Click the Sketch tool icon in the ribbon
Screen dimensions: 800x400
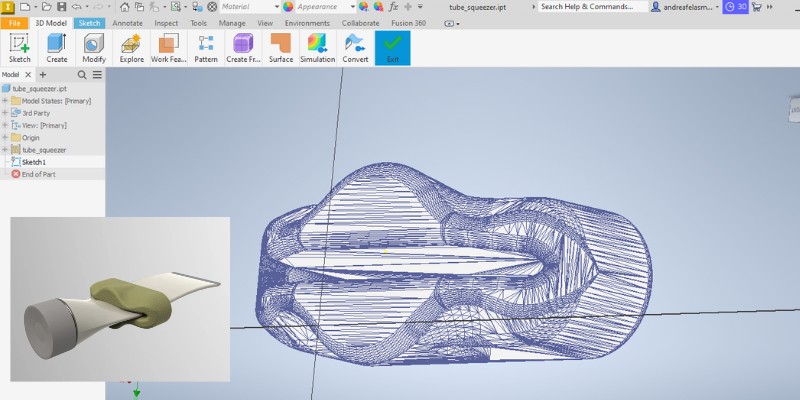pos(19,43)
